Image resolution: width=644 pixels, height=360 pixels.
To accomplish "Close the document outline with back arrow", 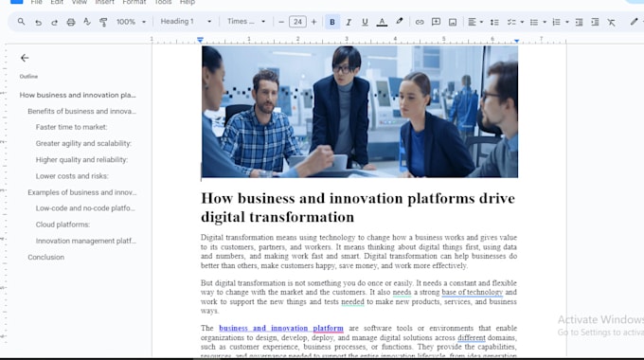I will pos(25,58).
